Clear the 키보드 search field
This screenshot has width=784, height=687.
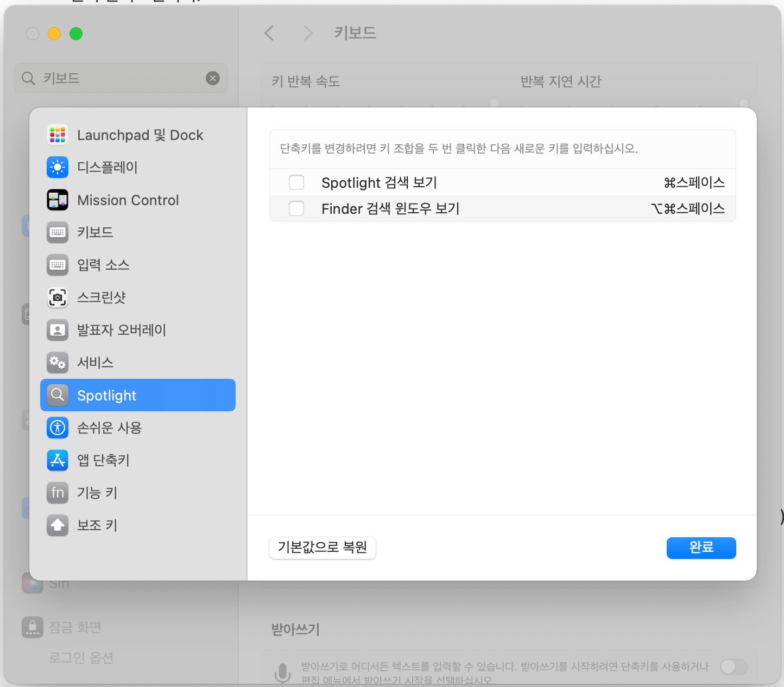tap(213, 78)
